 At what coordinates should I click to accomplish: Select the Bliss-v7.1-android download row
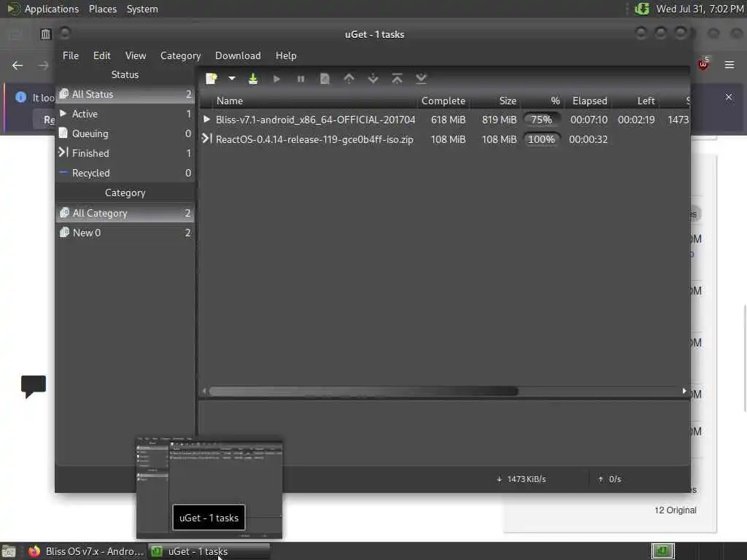444,120
